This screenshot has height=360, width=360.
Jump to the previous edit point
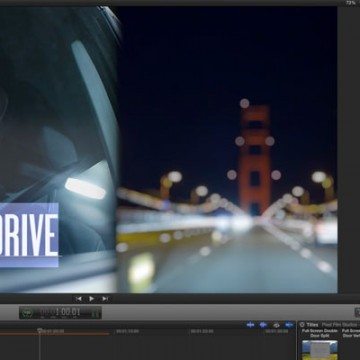click(79, 299)
